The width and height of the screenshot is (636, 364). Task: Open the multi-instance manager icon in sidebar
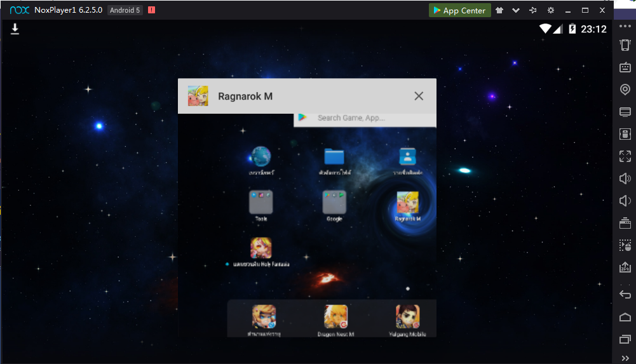tap(625, 223)
